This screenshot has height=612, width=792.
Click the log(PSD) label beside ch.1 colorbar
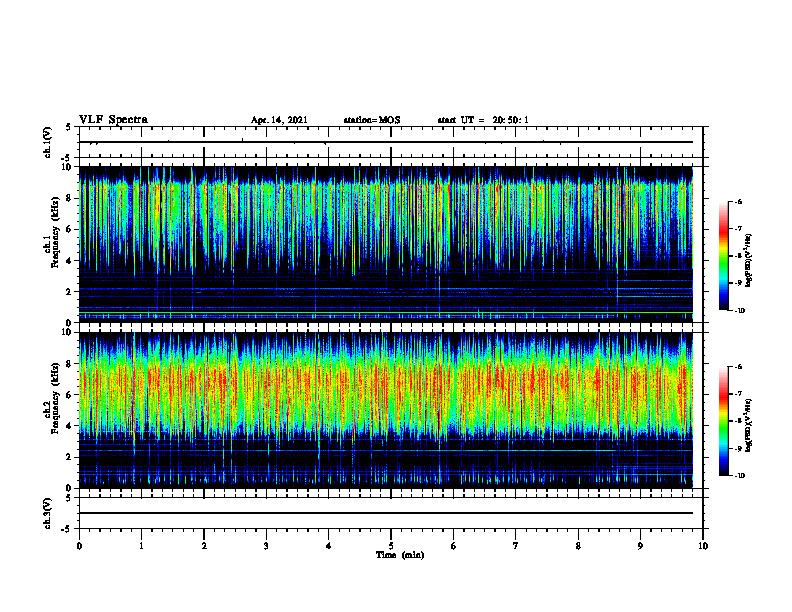[749, 260]
